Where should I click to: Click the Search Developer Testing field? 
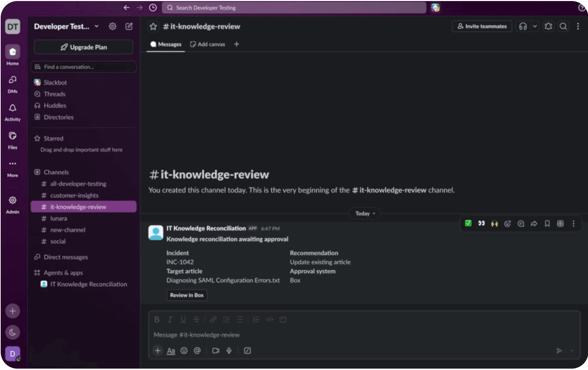[294, 8]
